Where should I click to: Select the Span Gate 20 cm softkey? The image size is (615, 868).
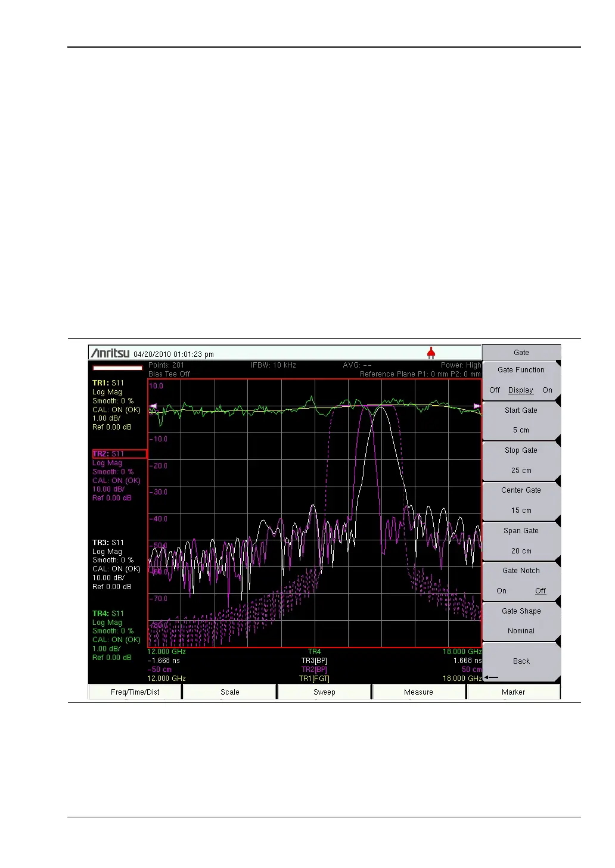(x=521, y=541)
